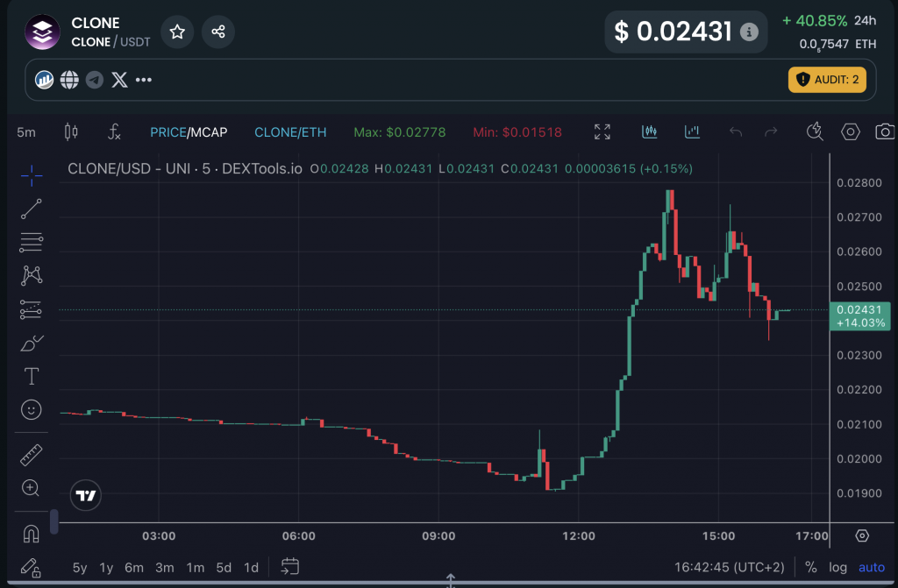Viewport: 898px width, 588px height.
Task: Select the trend line drawing tool
Action: pyautogui.click(x=32, y=209)
